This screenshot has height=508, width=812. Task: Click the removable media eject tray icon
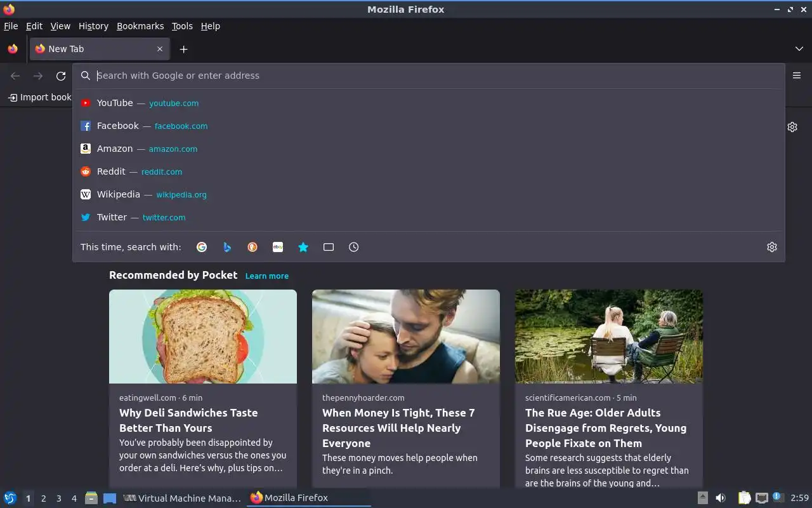click(703, 498)
